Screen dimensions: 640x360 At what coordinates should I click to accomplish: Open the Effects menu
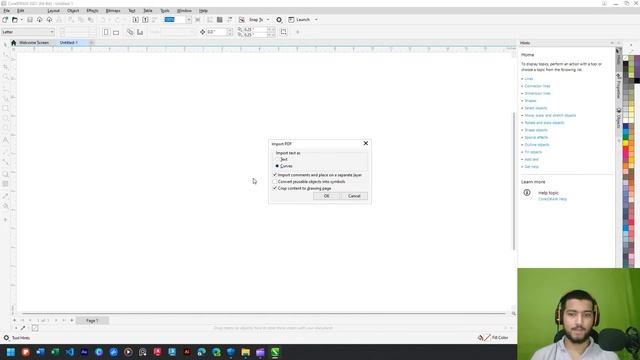pos(92,11)
